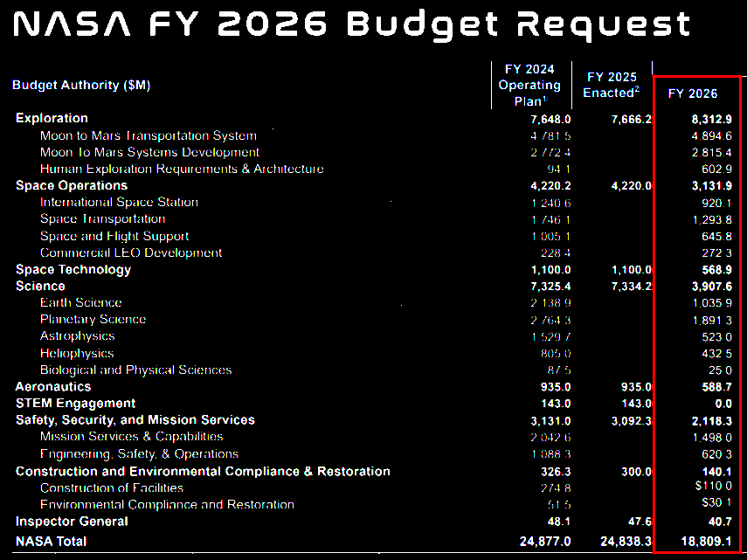The image size is (747, 560).
Task: Click NASA Total FY 2025 value 24,838.3
Action: [x=626, y=542]
